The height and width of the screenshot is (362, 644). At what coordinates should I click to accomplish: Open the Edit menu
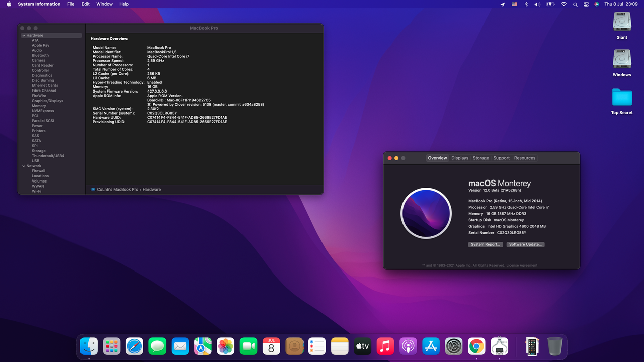pos(86,4)
